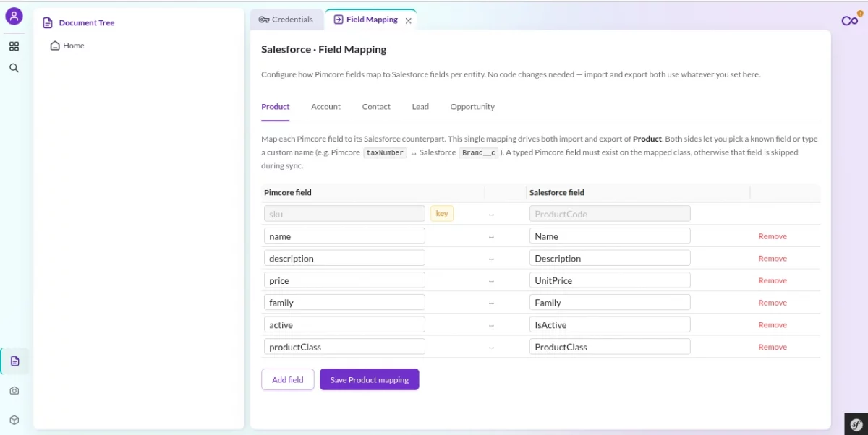Click the 'Salesforce · Field Mapping' heading
Screen dimensions: 868x435
tap(324, 50)
